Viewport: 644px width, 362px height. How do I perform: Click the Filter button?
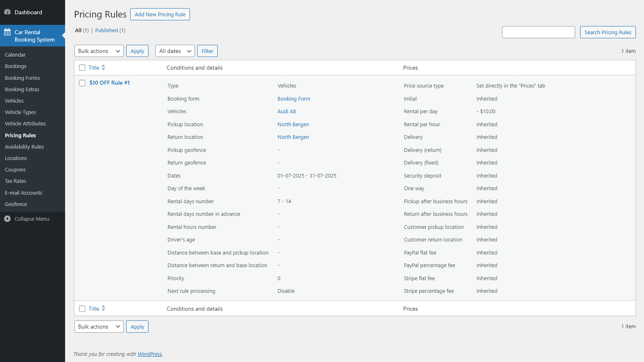[x=207, y=51]
